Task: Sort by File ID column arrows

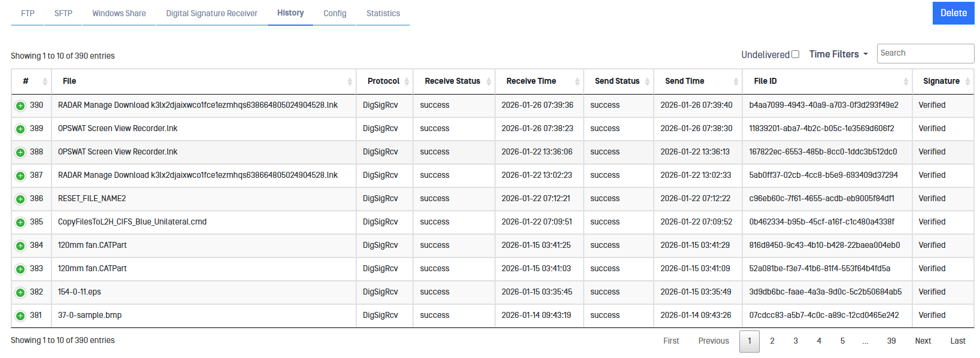Action: point(906,81)
